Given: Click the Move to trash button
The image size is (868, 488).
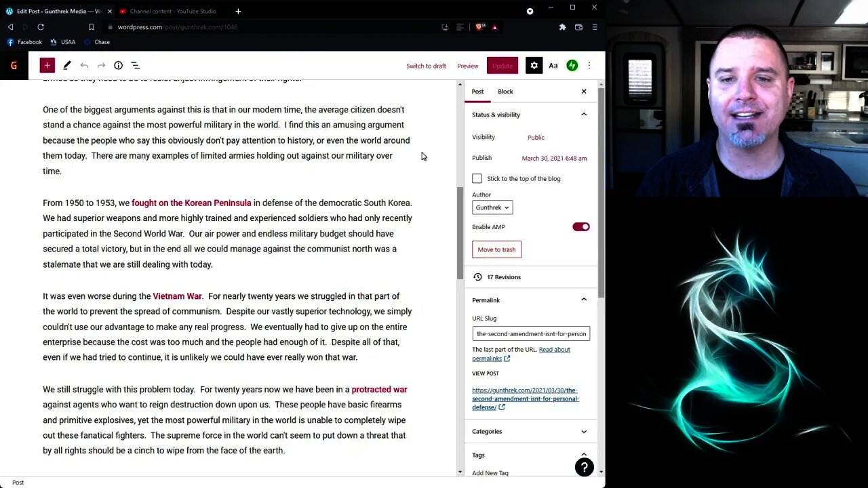Looking at the screenshot, I should click(496, 249).
